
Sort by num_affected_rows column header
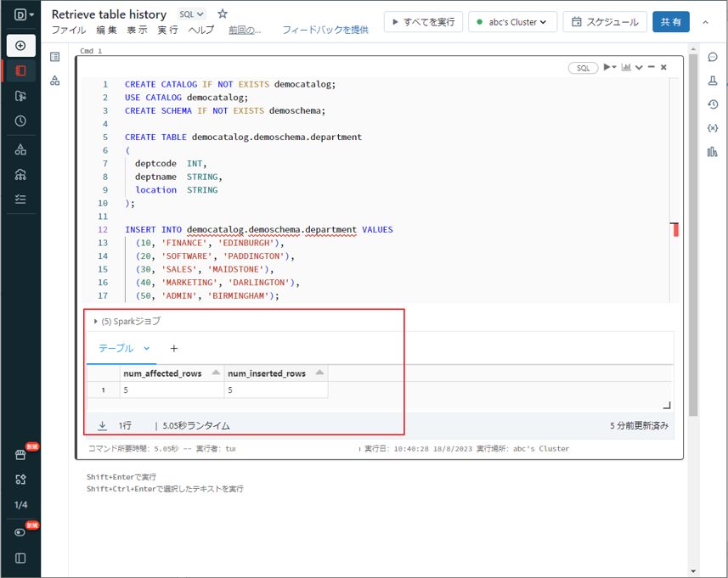click(162, 373)
